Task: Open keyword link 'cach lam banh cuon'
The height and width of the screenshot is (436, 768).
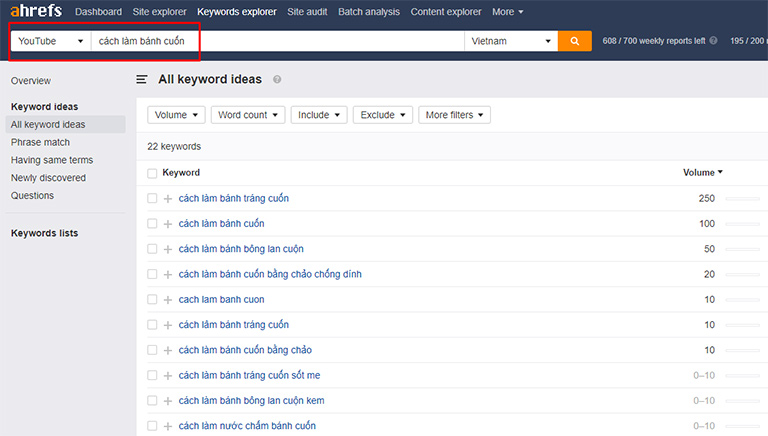Action: (x=221, y=299)
